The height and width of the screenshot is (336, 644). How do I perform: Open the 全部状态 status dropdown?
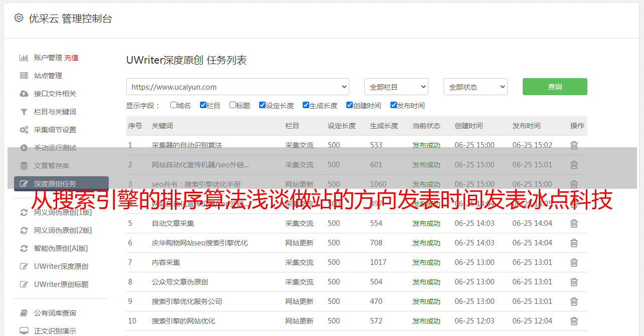click(x=475, y=87)
